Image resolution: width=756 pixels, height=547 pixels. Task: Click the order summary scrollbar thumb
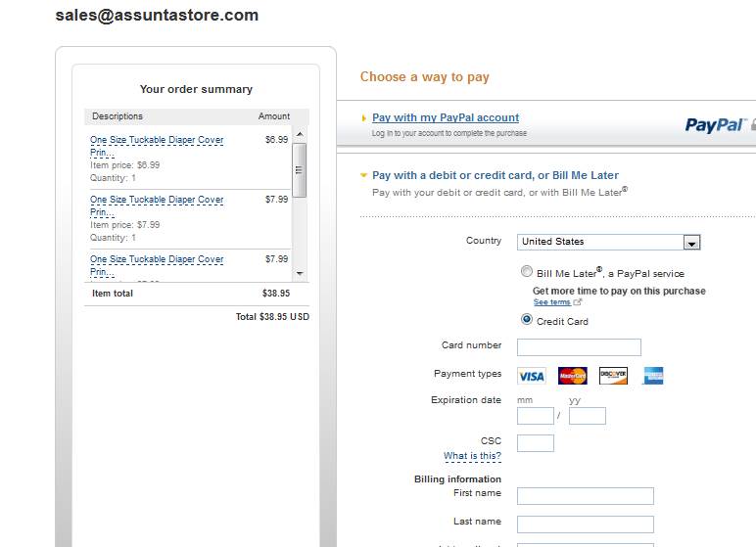click(x=300, y=169)
